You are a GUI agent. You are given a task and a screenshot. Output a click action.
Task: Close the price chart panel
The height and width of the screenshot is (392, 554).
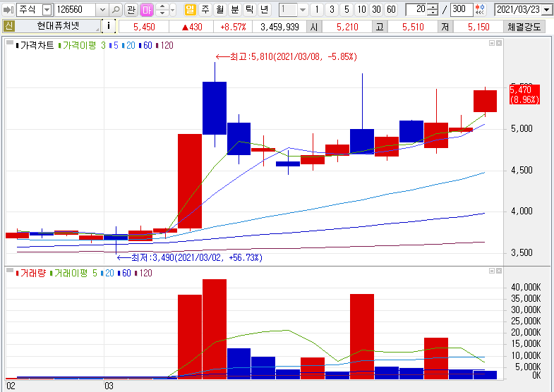[x=499, y=43]
